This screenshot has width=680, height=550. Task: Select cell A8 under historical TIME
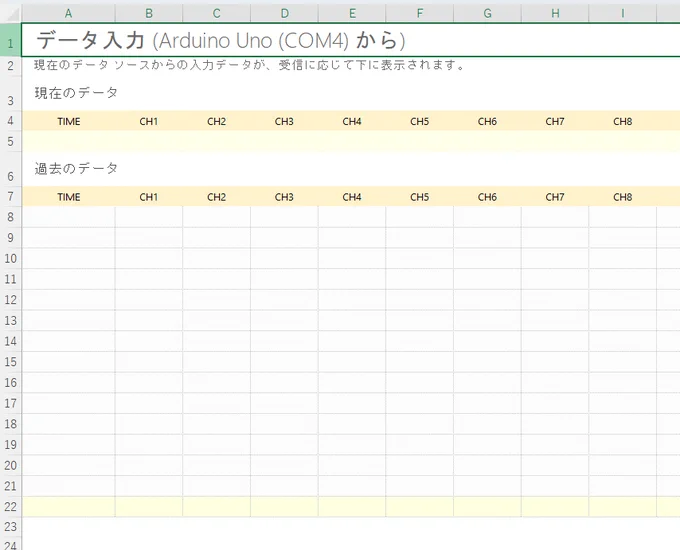point(69,217)
